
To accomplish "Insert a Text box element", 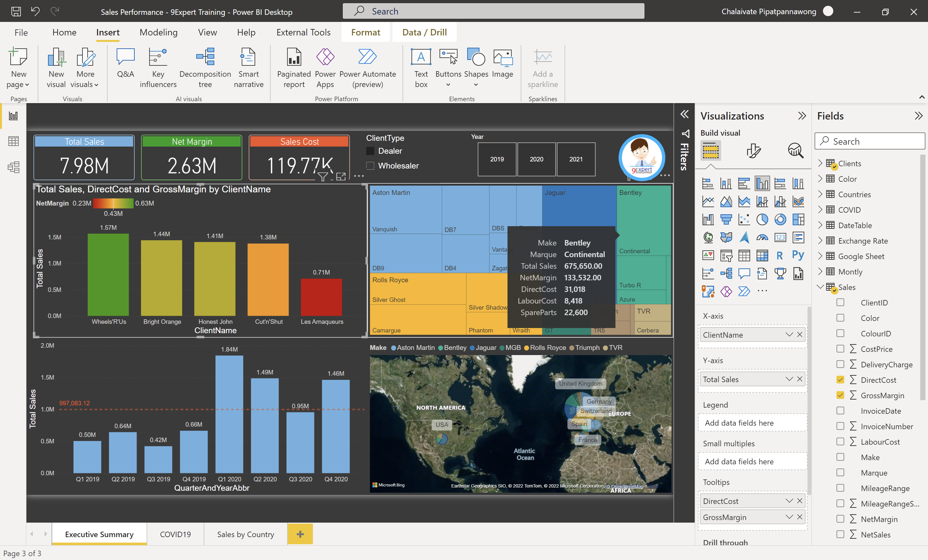I will tap(421, 68).
